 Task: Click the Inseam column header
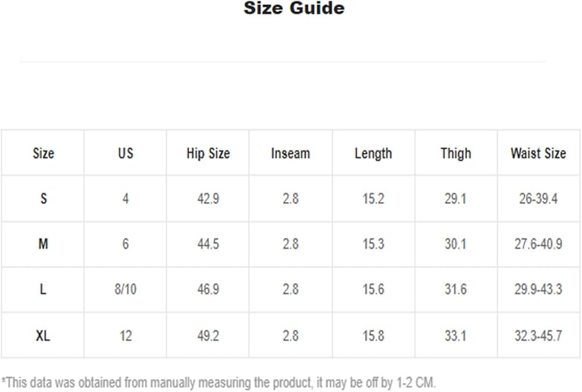290,153
